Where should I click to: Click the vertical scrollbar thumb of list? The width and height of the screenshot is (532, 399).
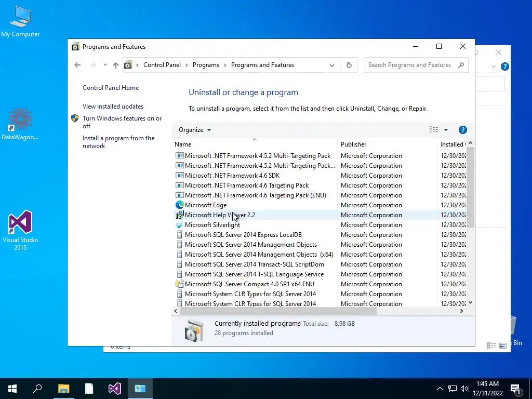point(470,187)
